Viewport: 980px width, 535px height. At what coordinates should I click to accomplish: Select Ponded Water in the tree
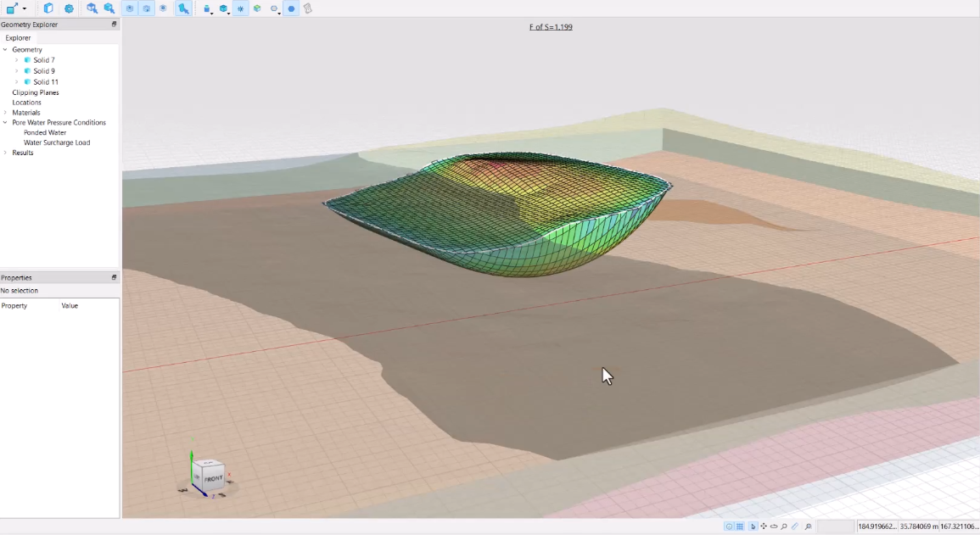[45, 133]
